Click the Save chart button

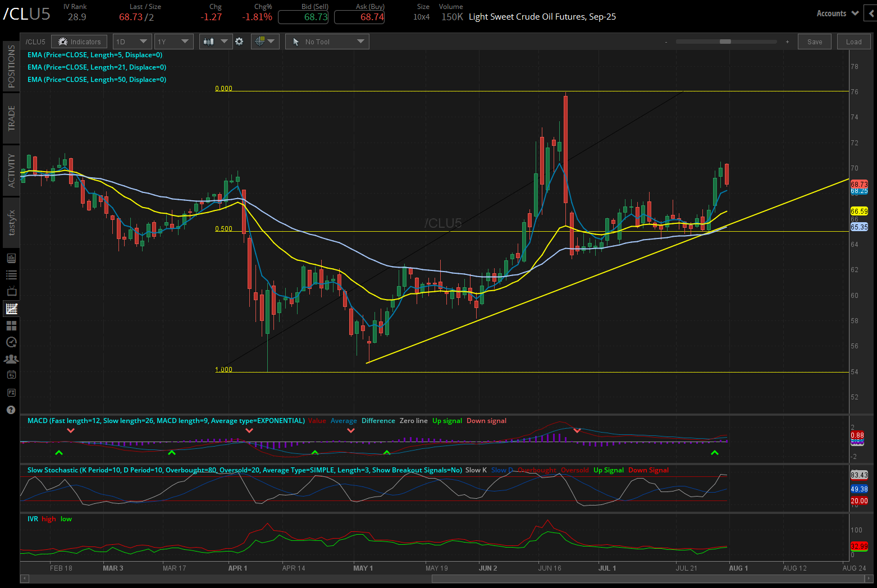[814, 41]
